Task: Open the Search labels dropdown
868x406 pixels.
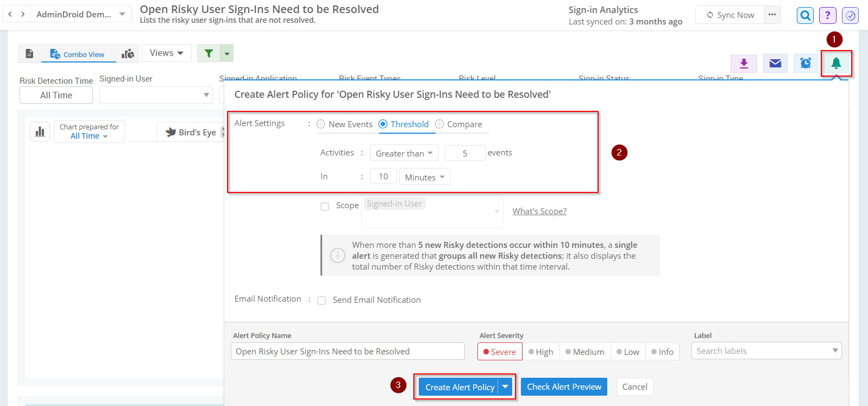Action: pyautogui.click(x=766, y=351)
